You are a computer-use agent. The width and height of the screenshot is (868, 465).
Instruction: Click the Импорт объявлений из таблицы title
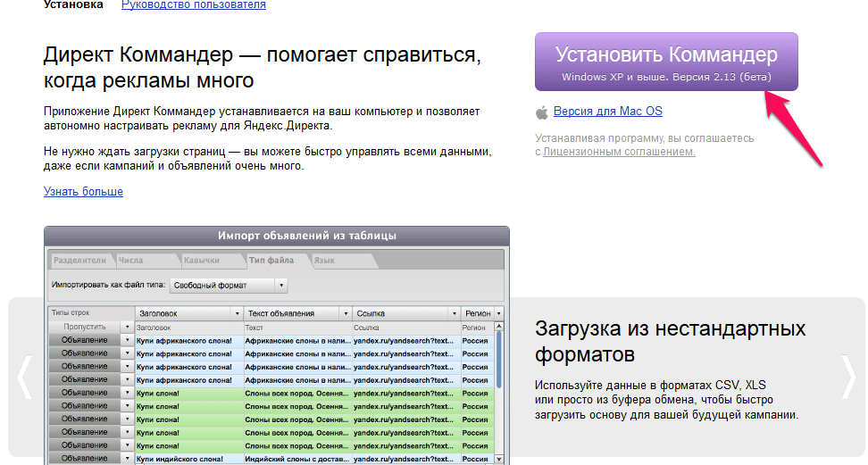307,236
